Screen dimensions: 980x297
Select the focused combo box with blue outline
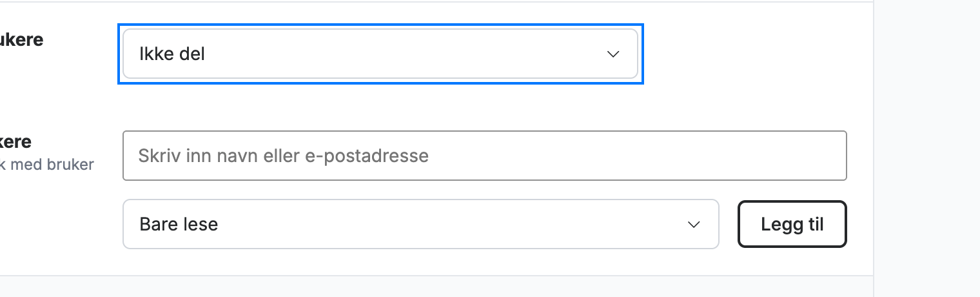point(380,54)
